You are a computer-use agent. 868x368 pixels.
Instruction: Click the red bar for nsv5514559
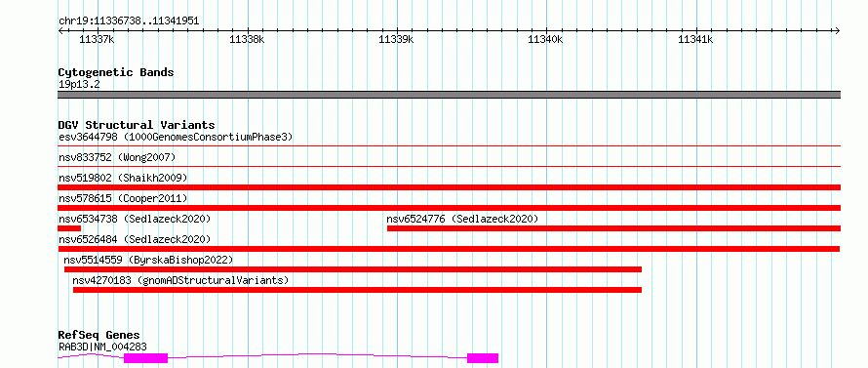tap(353, 269)
